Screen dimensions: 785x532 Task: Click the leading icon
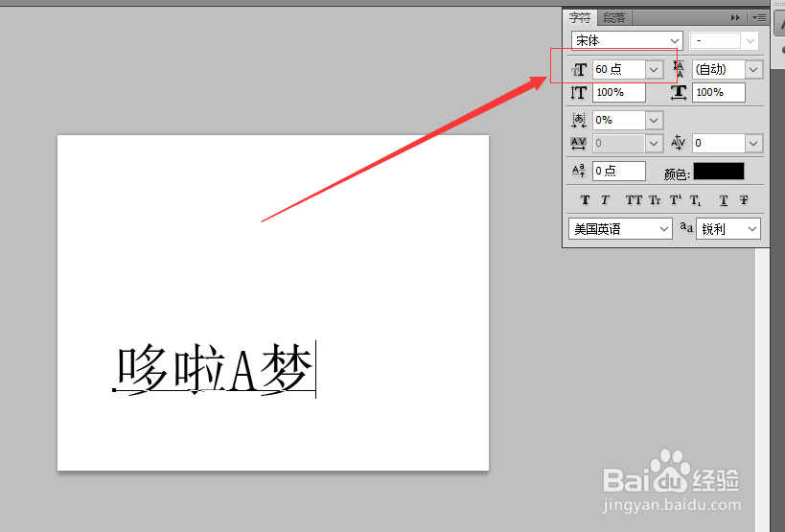tap(679, 69)
